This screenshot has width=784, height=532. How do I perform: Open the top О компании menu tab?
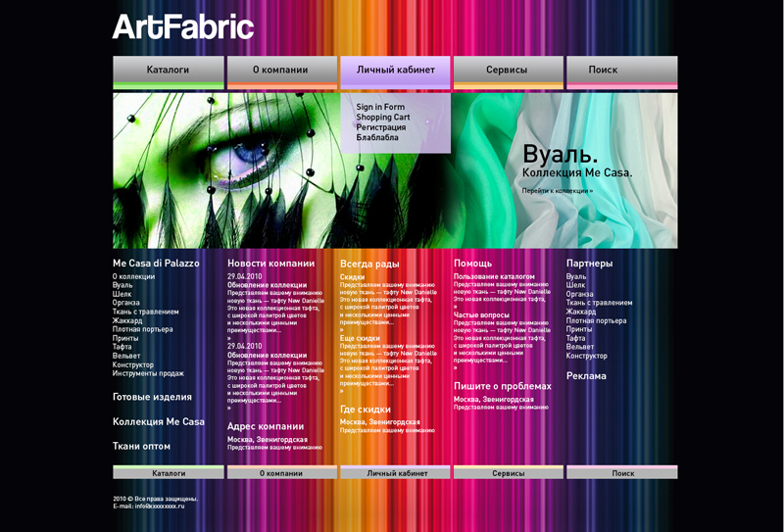(282, 73)
